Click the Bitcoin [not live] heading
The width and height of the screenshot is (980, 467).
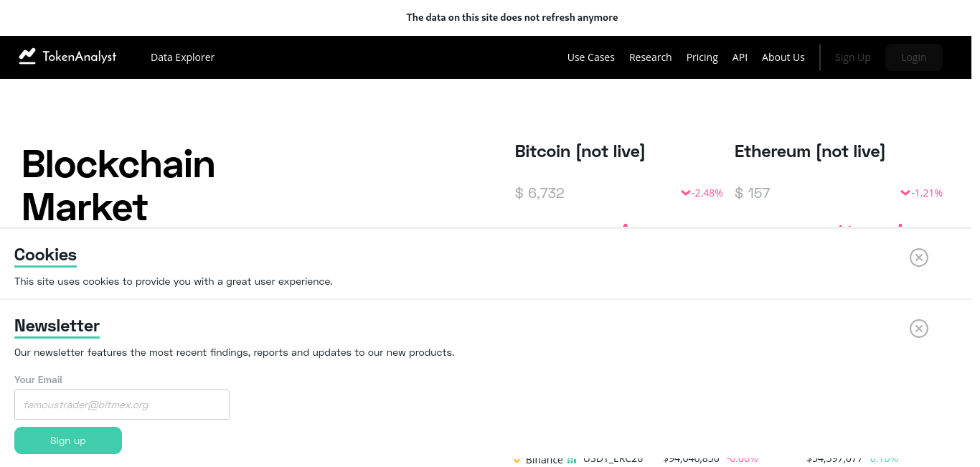pos(580,151)
